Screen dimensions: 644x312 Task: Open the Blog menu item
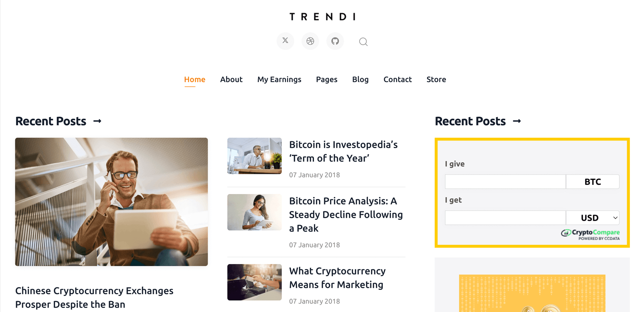coord(360,79)
